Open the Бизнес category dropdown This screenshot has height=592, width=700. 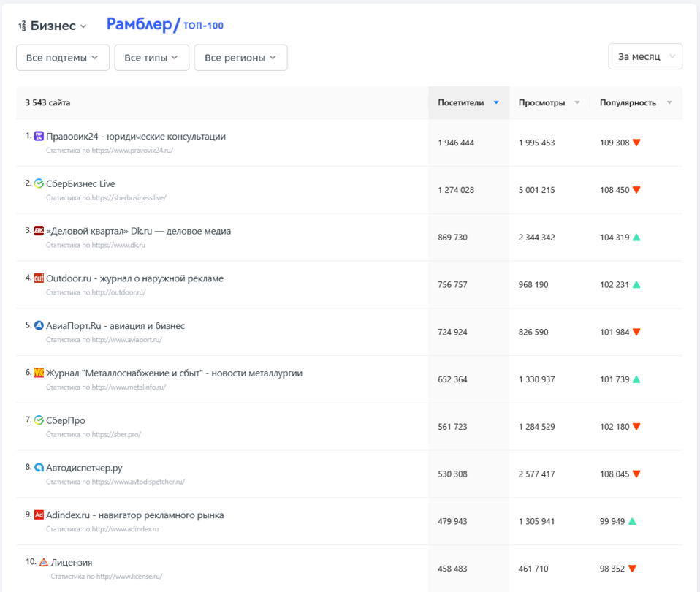click(58, 26)
